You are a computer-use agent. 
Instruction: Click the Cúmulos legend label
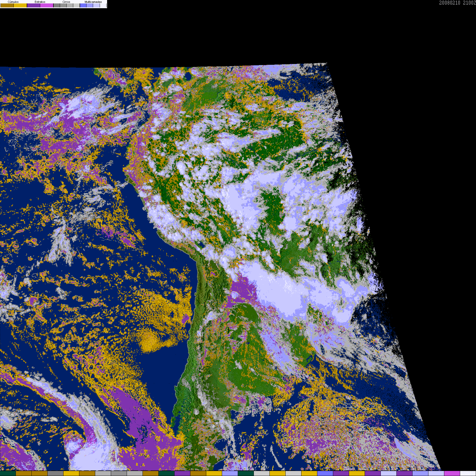click(x=13, y=2)
